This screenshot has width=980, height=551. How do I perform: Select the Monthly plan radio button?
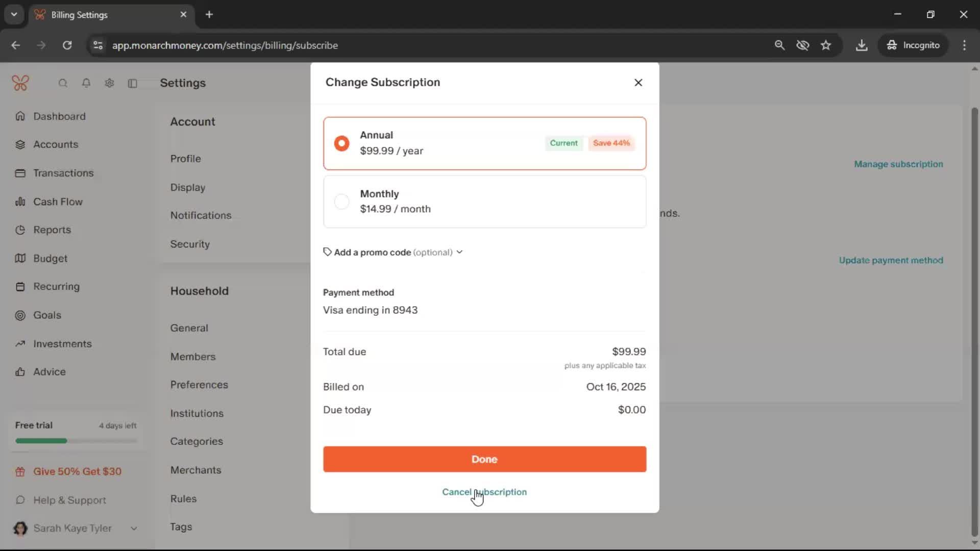[341, 202]
